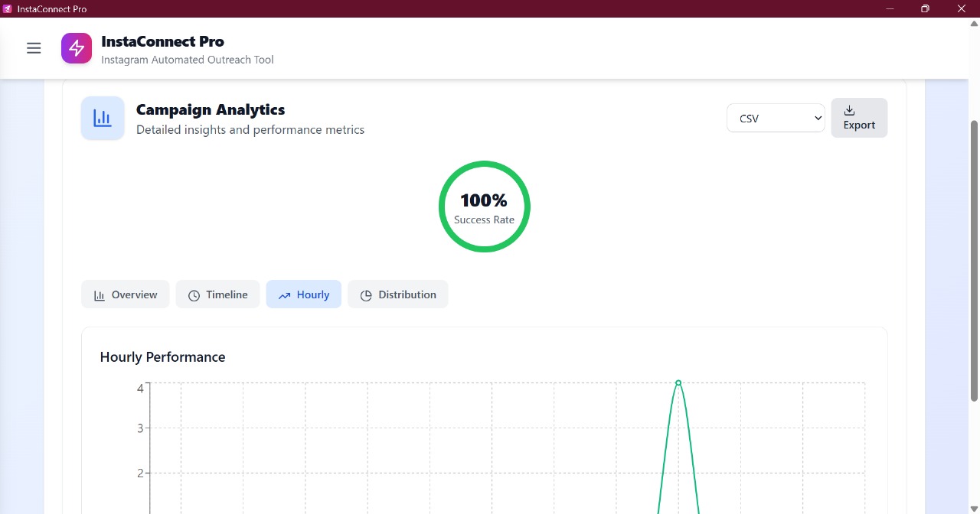Screen dimensions: 980x514
Task: Open the hamburger navigation menu
Action: tap(34, 48)
